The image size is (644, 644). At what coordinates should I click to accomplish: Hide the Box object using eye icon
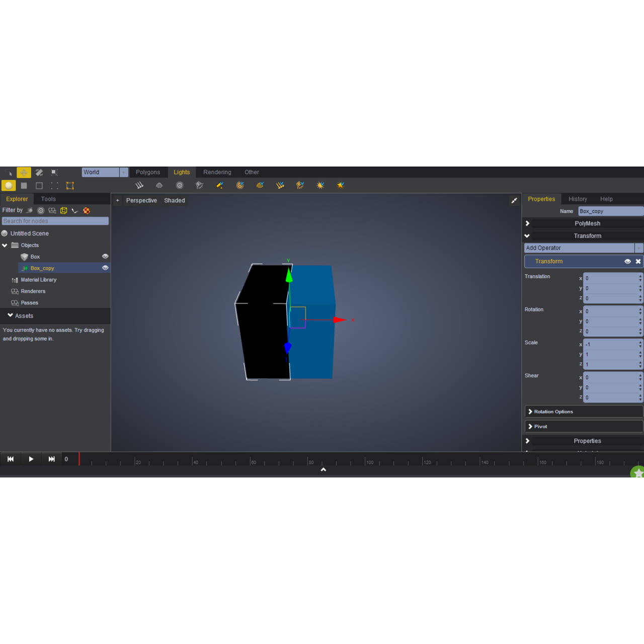[x=105, y=257]
